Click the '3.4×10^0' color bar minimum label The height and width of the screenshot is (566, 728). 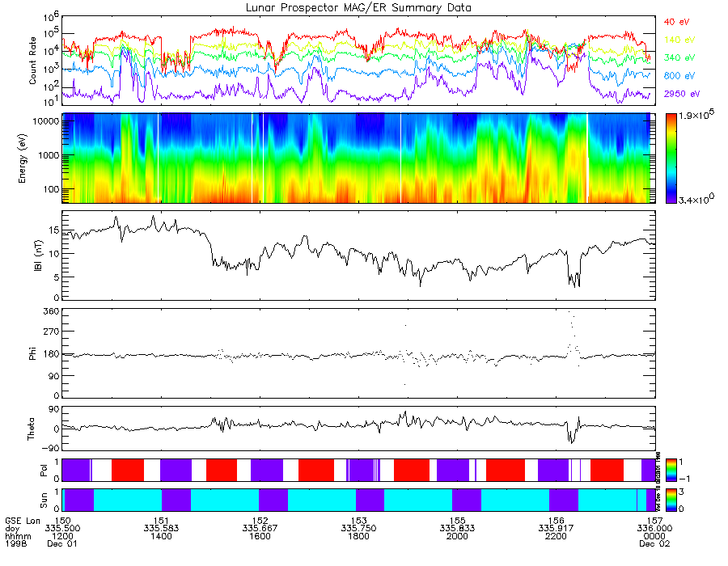(x=696, y=199)
